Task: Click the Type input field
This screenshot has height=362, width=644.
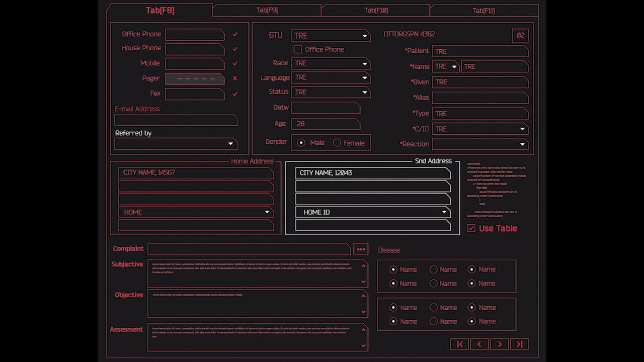Action: 480,114
